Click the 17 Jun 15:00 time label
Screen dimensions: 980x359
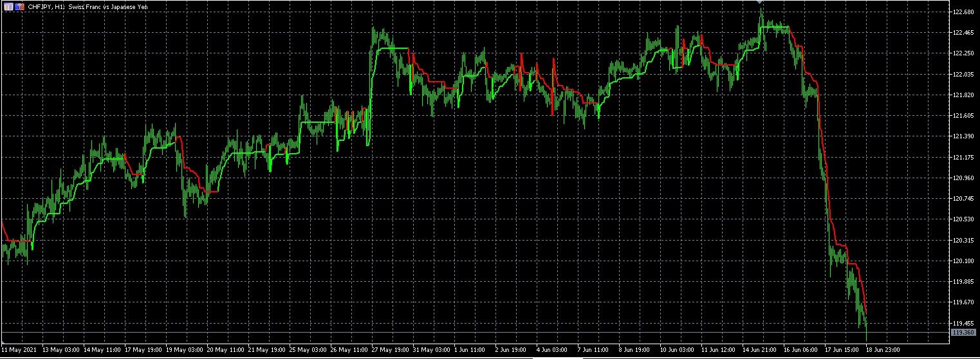pyautogui.click(x=842, y=349)
